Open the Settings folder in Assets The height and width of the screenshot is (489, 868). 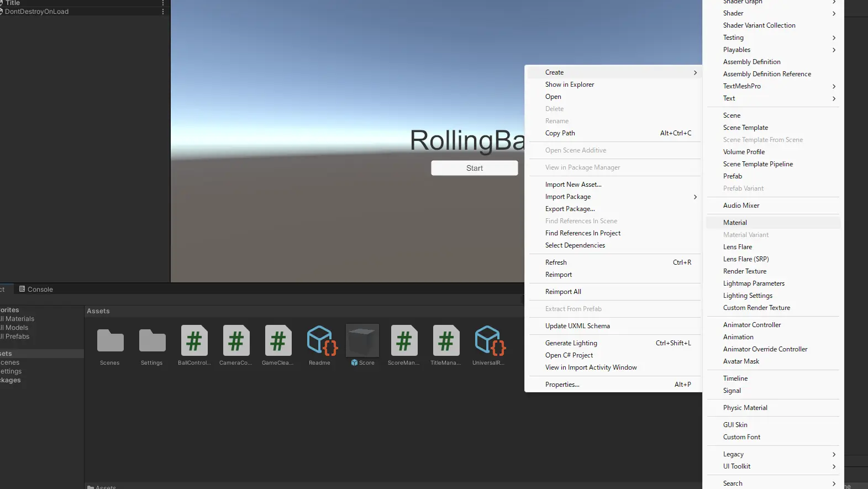(x=152, y=341)
